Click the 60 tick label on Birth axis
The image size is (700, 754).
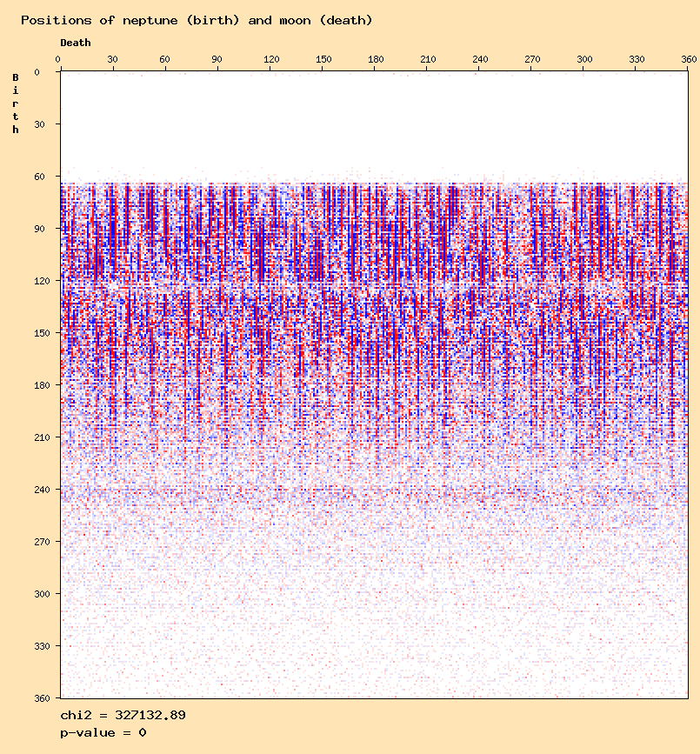[40, 177]
